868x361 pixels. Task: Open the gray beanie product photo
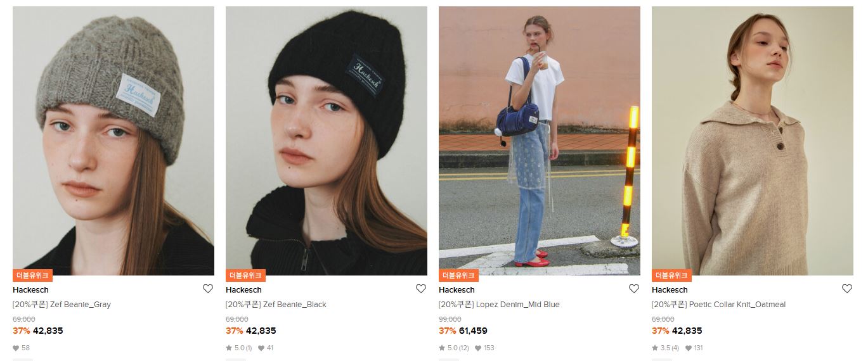click(x=113, y=141)
